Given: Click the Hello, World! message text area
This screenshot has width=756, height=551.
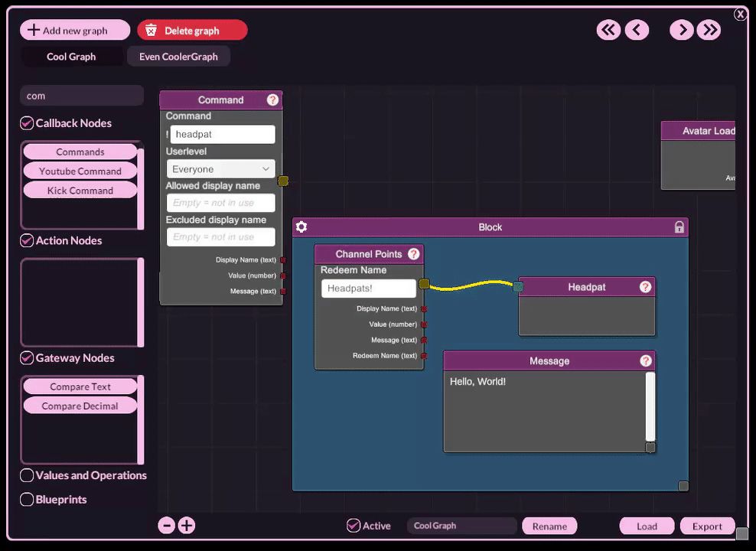Looking at the screenshot, I should coord(544,411).
